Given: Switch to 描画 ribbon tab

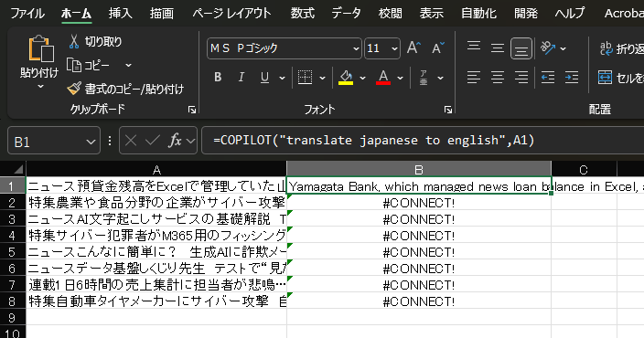Looking at the screenshot, I should pyautogui.click(x=161, y=13).
